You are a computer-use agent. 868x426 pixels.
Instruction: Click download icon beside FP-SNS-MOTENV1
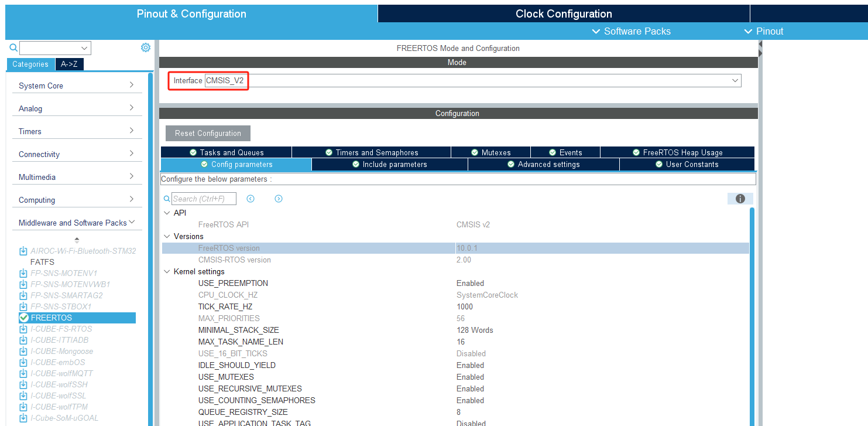click(23, 273)
